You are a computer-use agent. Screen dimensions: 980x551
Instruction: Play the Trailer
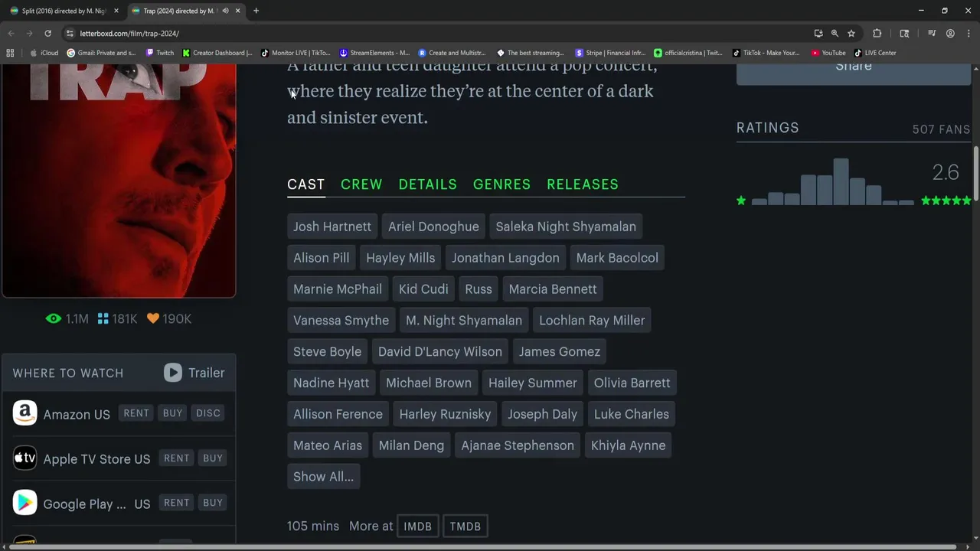[194, 373]
